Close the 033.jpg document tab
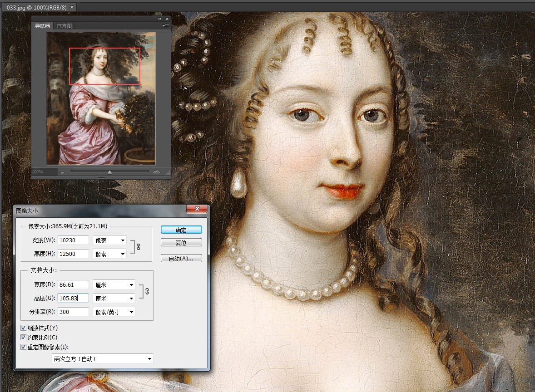This screenshot has height=392, width=535. click(x=72, y=7)
